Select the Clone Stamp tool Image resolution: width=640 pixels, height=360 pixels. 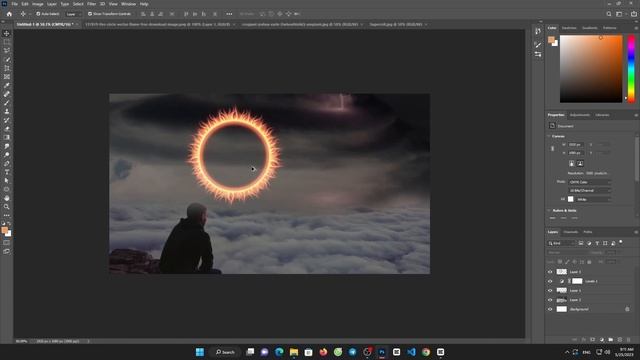(x=7, y=111)
